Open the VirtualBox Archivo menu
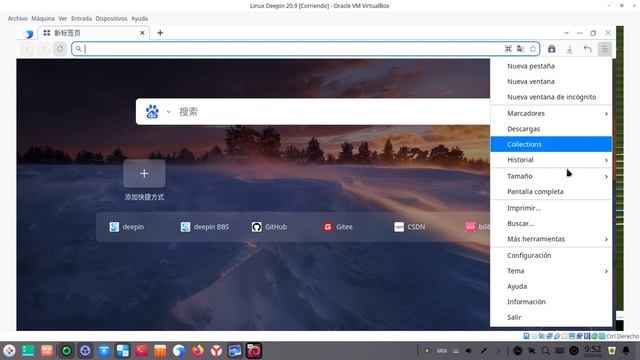The width and height of the screenshot is (640, 360). click(18, 18)
